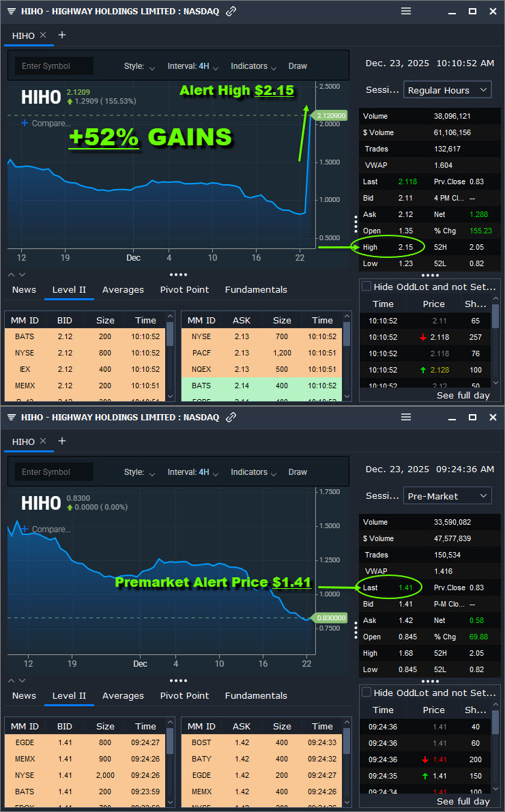Open the hamburger menu in the Pre-Market window

click(x=406, y=417)
